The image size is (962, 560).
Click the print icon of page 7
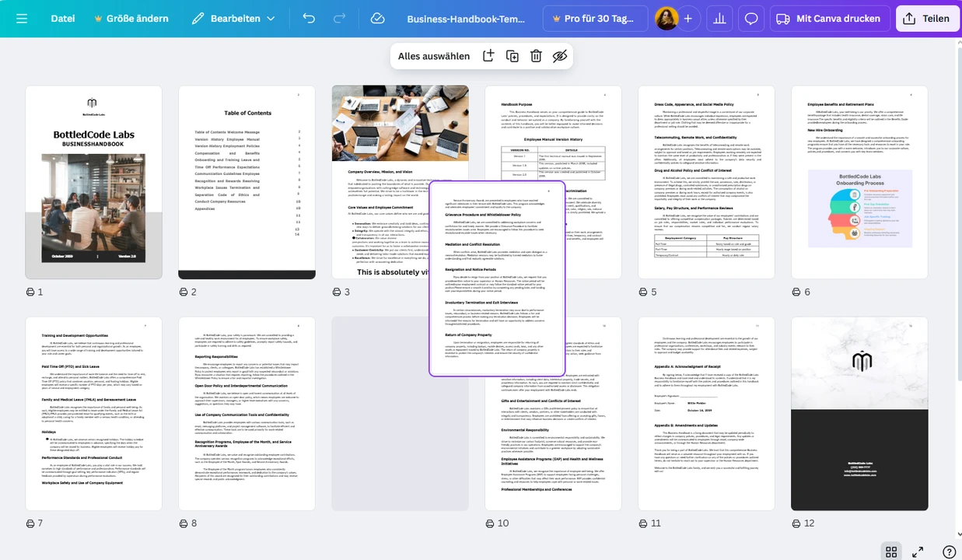(x=30, y=523)
